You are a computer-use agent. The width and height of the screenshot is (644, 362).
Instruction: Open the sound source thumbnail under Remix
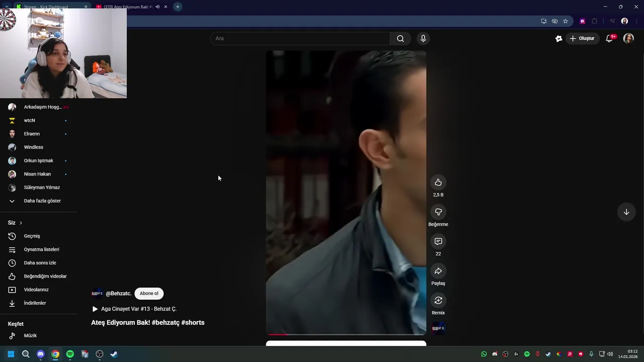click(x=438, y=328)
